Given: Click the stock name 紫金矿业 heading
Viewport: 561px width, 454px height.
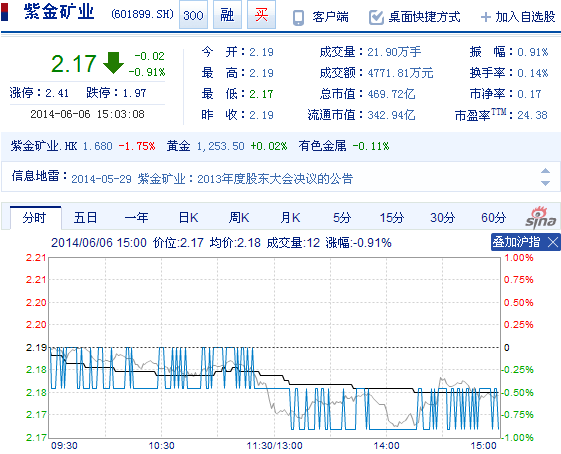Looking at the screenshot, I should 59,12.
